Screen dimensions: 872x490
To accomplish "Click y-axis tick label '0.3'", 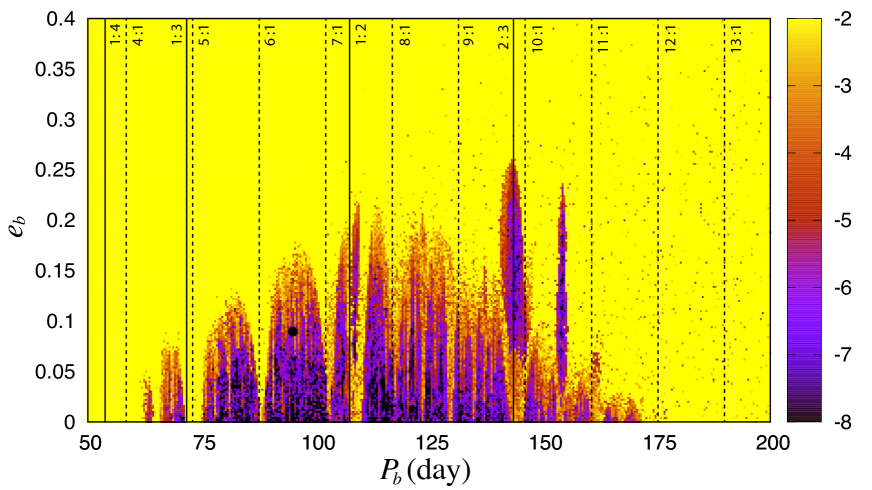I will (61, 120).
